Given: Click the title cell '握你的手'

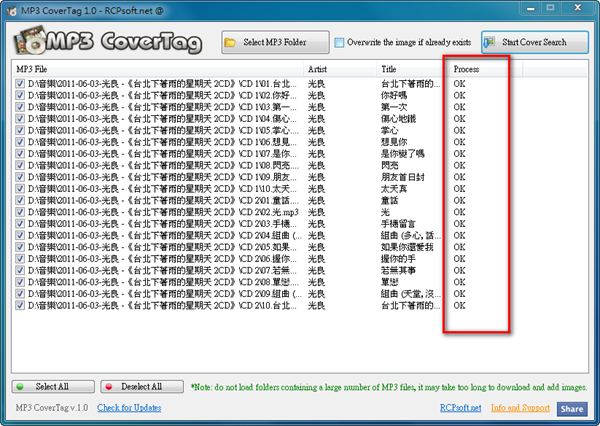Looking at the screenshot, I should pos(398,259).
